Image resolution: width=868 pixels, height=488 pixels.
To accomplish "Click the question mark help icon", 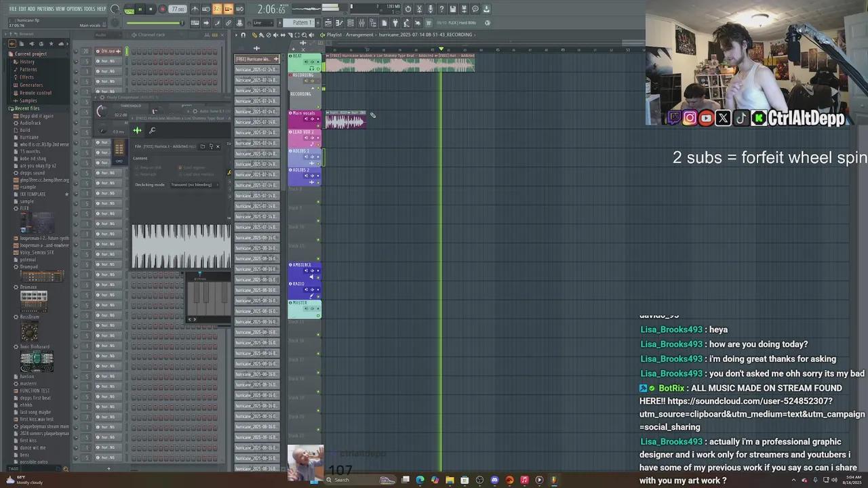I will click(441, 9).
